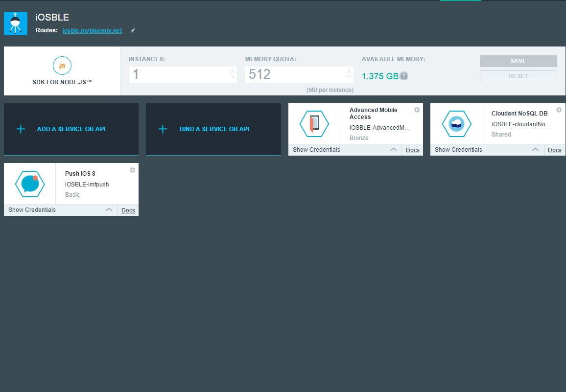Click the Basic plan label
The width and height of the screenshot is (566, 392).
pos(72,195)
